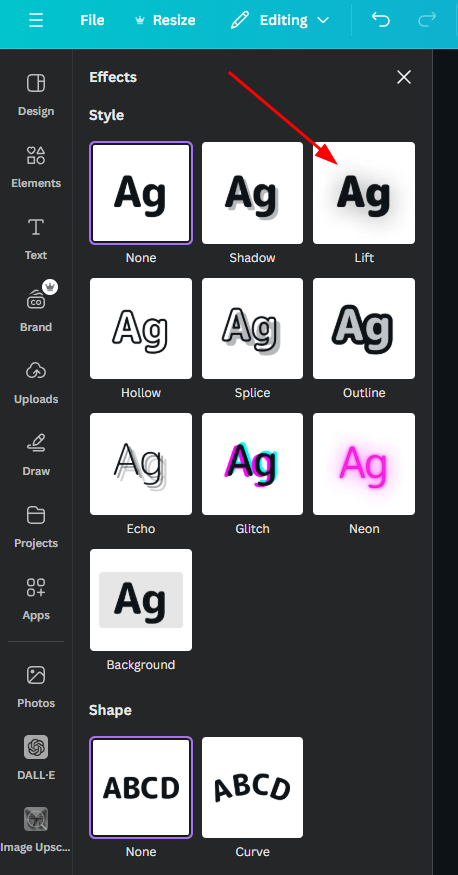The image size is (458, 875).
Task: Open the Uploads sidebar tab
Action: pos(36,383)
